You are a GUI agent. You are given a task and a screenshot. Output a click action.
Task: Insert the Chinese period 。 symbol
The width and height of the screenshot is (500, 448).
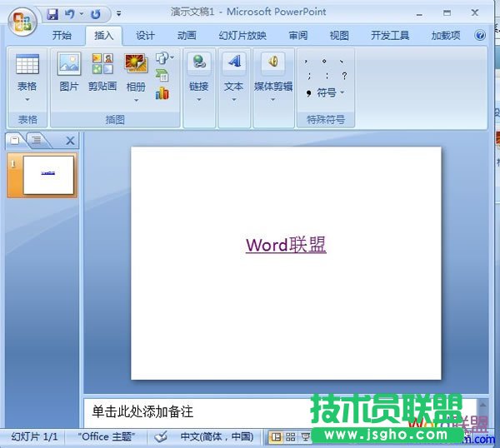pyautogui.click(x=324, y=61)
